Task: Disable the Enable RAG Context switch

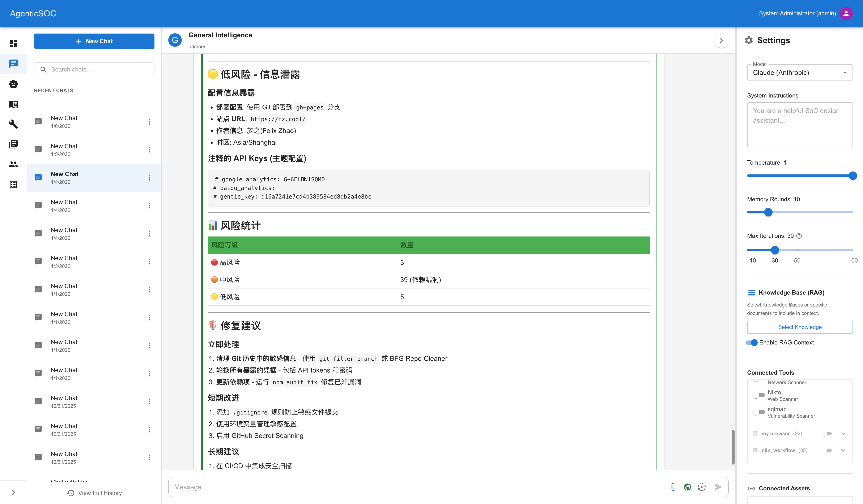Action: [x=752, y=343]
